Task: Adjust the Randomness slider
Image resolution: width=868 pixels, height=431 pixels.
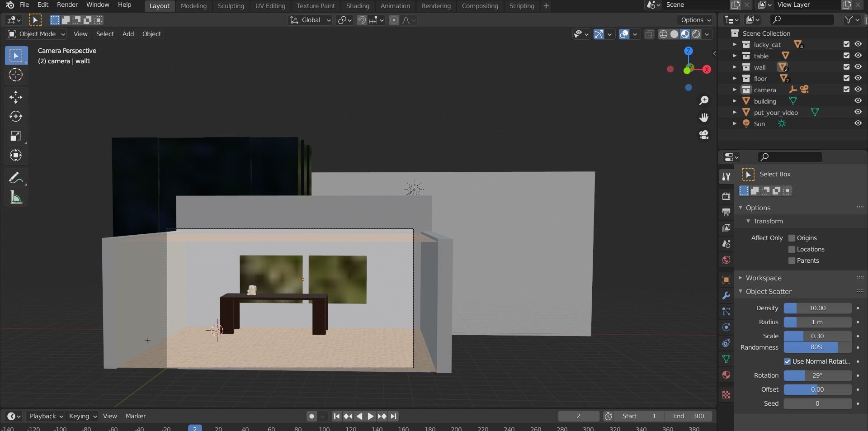Action: [817, 347]
